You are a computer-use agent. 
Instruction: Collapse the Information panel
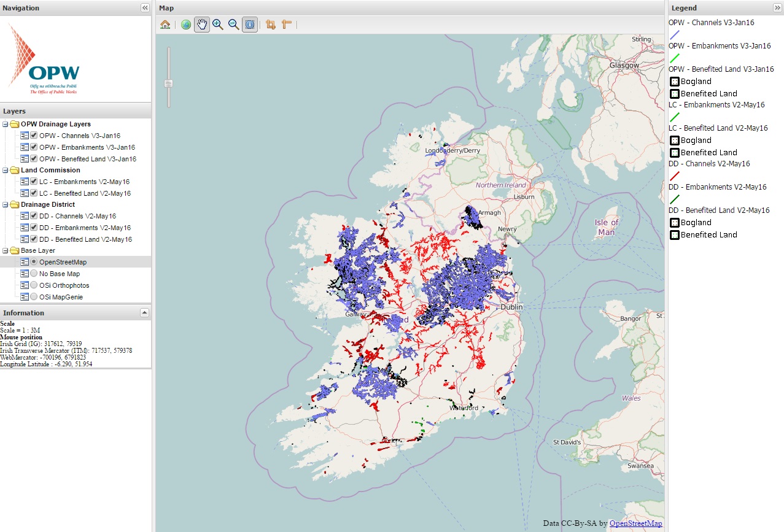click(144, 313)
